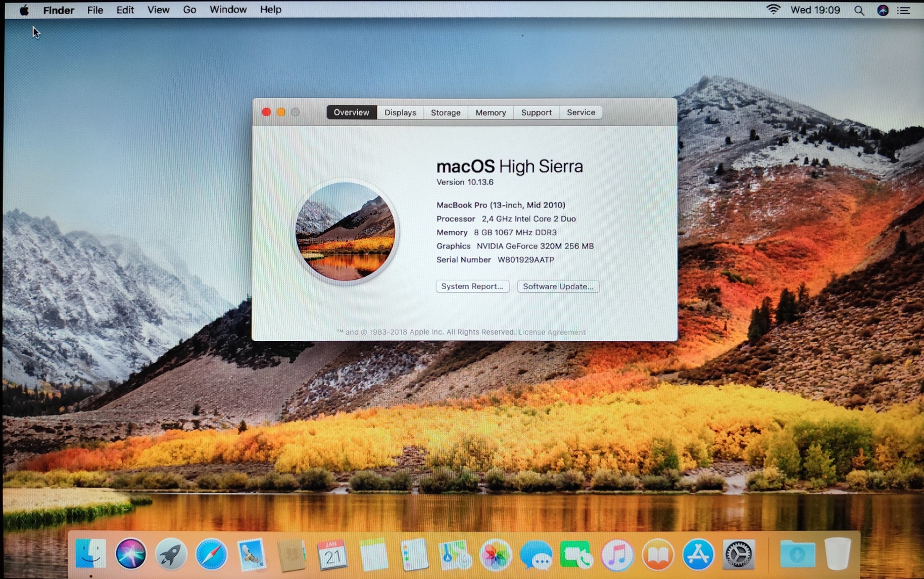Launch Siri from the Dock
The image size is (924, 579).
pos(131,554)
